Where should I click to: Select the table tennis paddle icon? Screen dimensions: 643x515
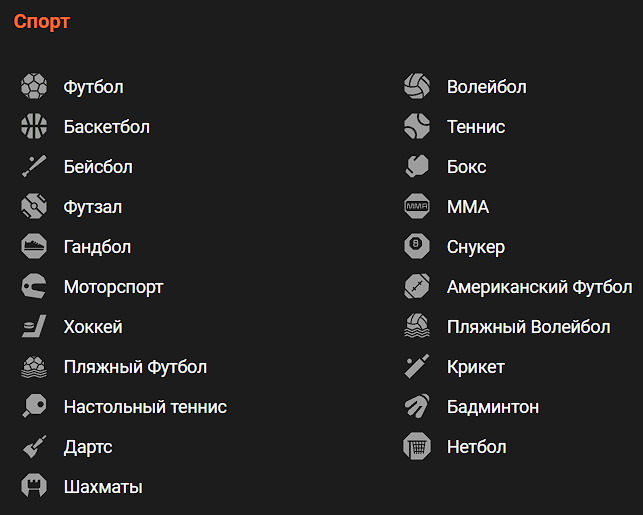coord(34,406)
